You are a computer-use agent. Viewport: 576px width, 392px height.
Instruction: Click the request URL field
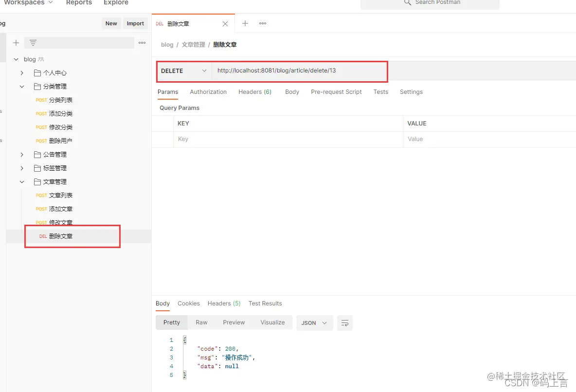point(299,71)
